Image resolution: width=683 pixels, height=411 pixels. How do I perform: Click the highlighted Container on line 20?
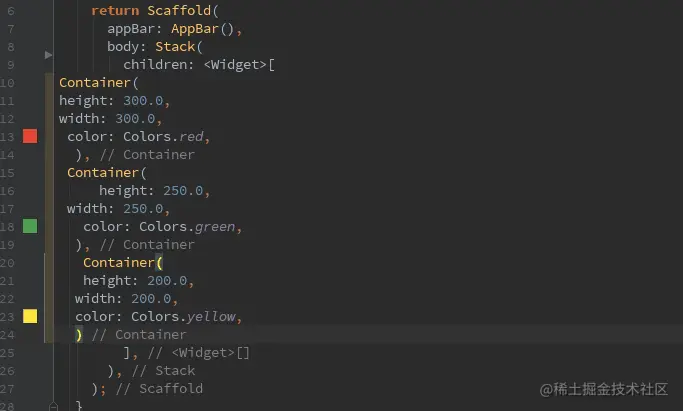click(x=119, y=263)
